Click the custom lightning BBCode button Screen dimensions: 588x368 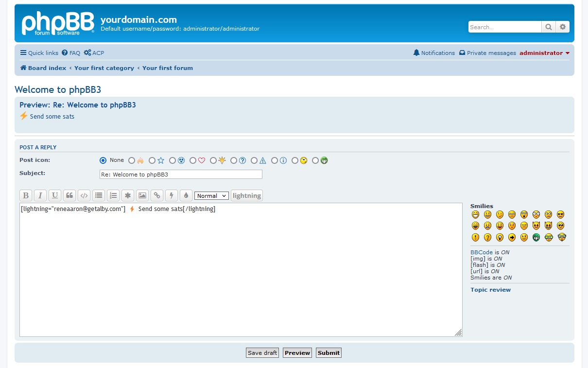point(247,195)
